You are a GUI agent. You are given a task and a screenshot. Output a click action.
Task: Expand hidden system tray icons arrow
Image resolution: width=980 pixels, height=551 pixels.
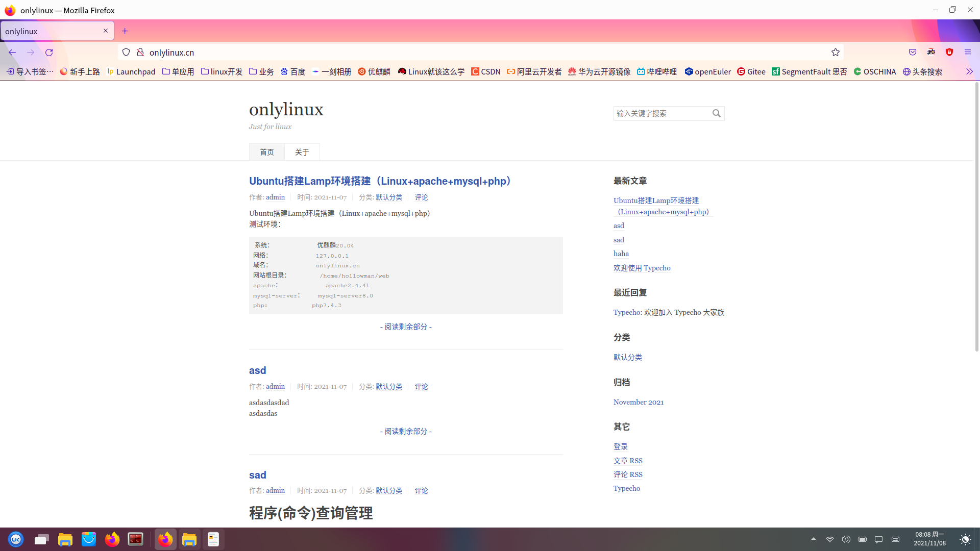(x=814, y=539)
